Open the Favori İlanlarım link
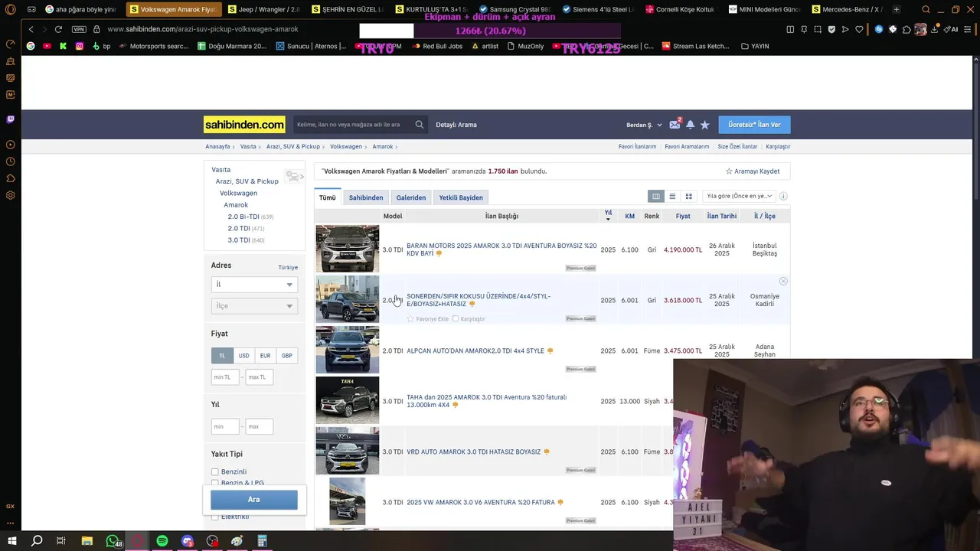This screenshot has width=980, height=551. click(x=637, y=147)
